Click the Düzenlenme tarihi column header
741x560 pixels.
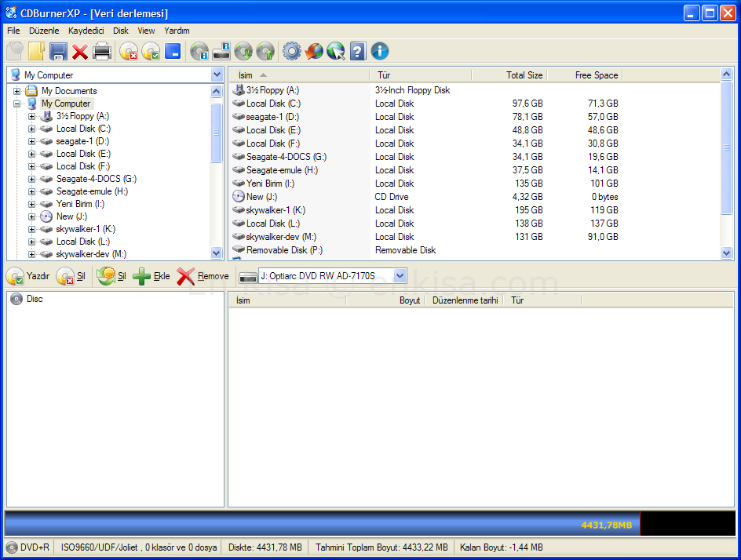coord(464,300)
